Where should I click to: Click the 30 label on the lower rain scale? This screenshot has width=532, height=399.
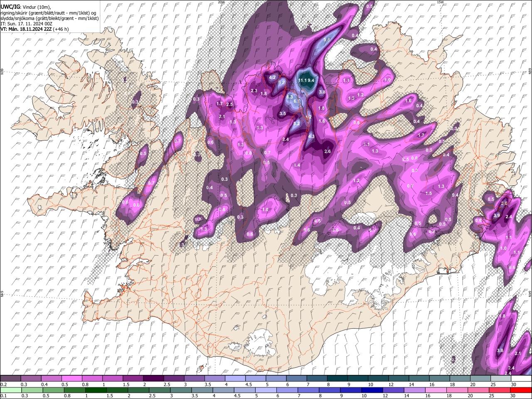tap(514, 396)
